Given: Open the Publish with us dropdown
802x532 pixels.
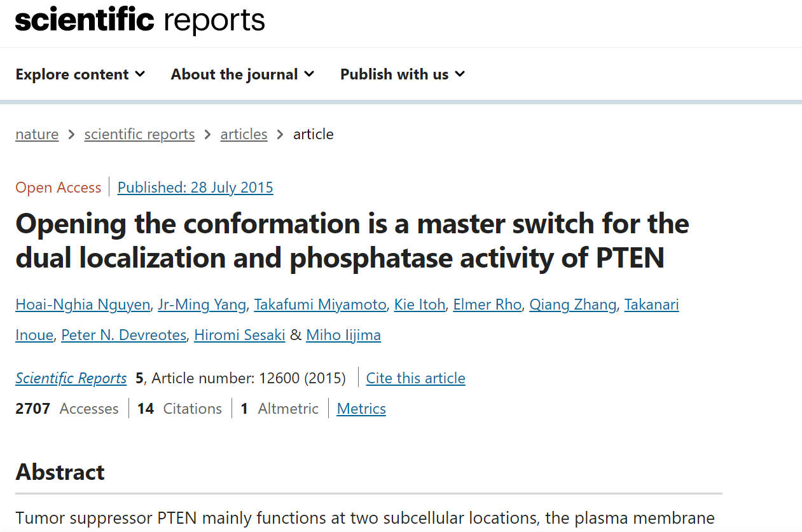Looking at the screenshot, I should (394, 74).
